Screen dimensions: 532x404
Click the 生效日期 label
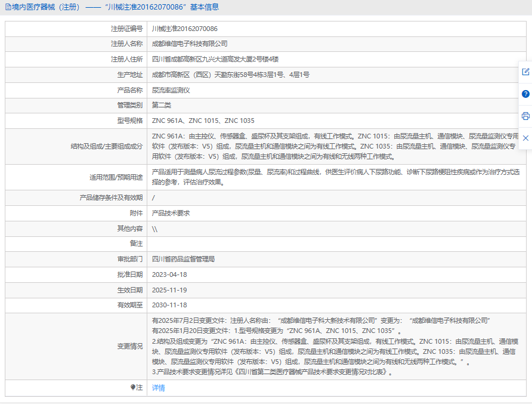pos(130,290)
